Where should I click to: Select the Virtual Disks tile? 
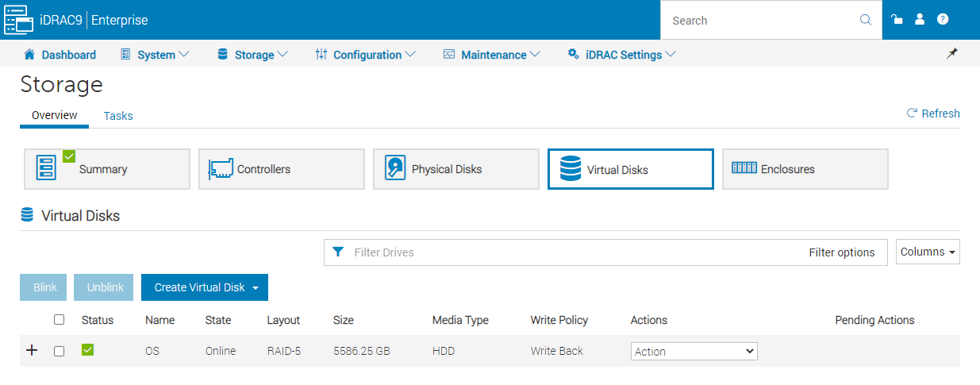631,169
